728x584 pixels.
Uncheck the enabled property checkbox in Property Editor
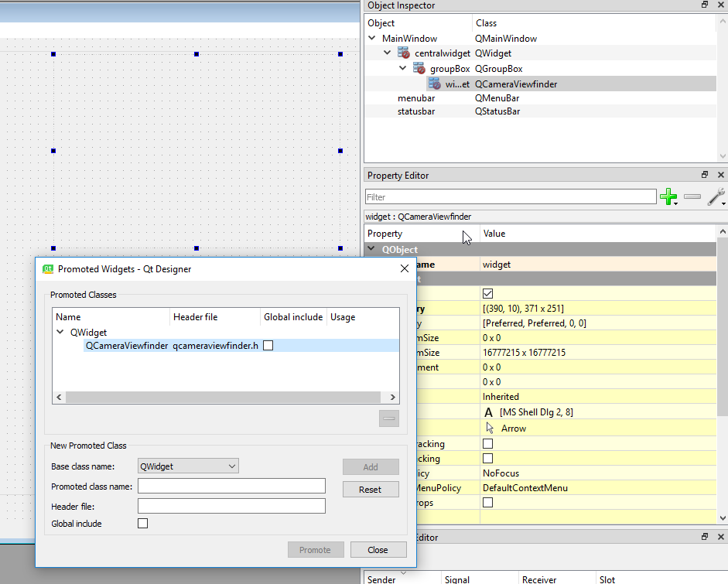[x=487, y=292]
